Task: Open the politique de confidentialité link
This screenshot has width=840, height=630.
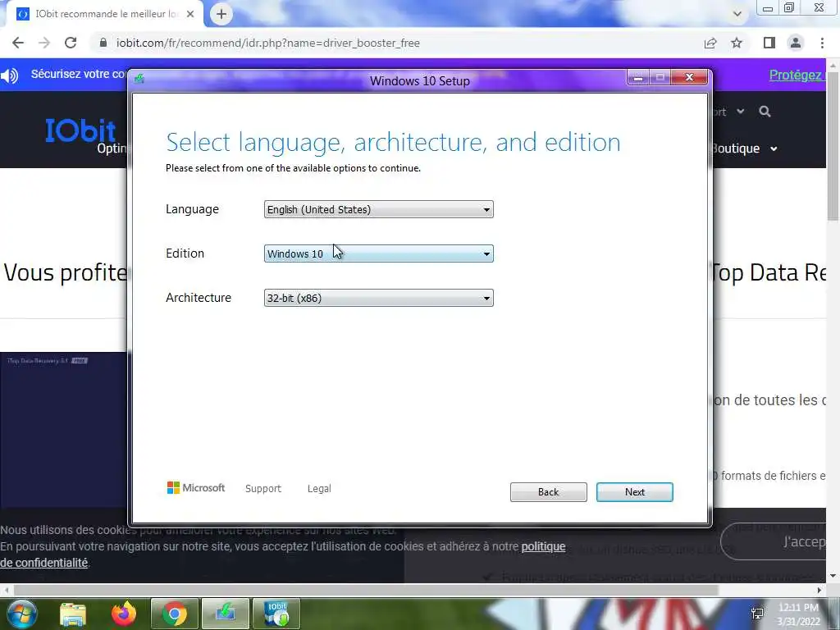Action: tap(543, 547)
